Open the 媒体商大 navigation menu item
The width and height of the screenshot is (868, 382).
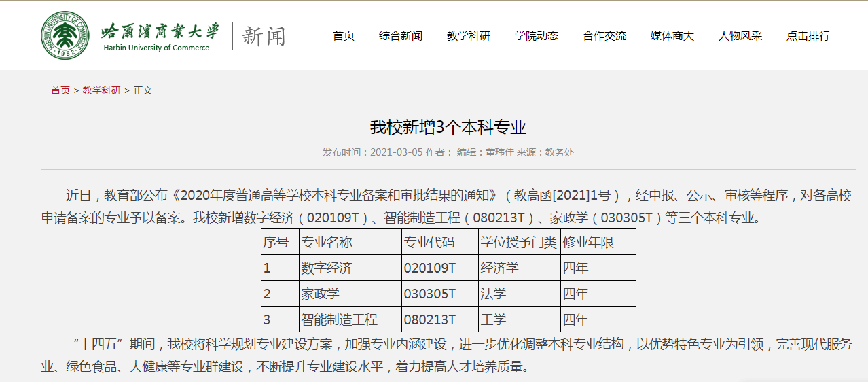click(x=672, y=36)
